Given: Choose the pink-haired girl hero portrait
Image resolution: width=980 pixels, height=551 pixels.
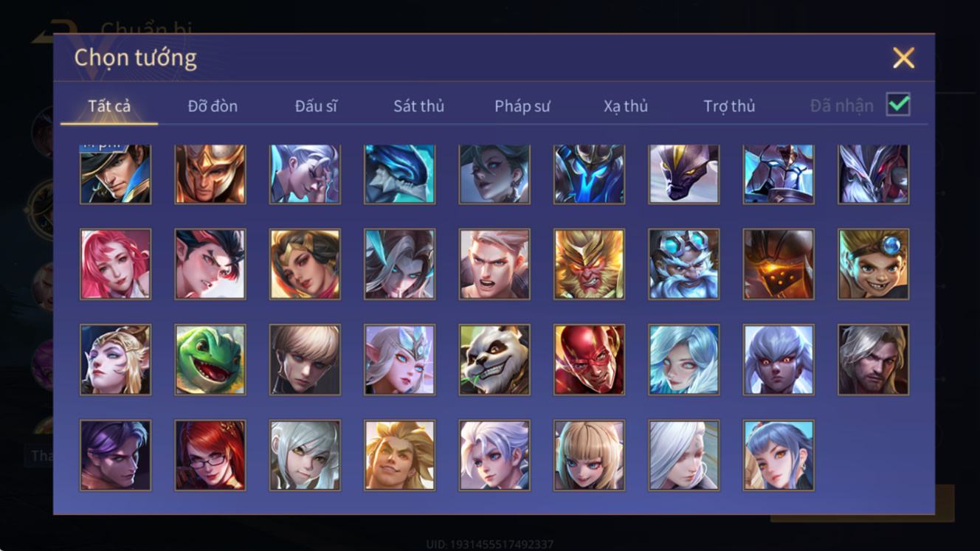Looking at the screenshot, I should 115,264.
